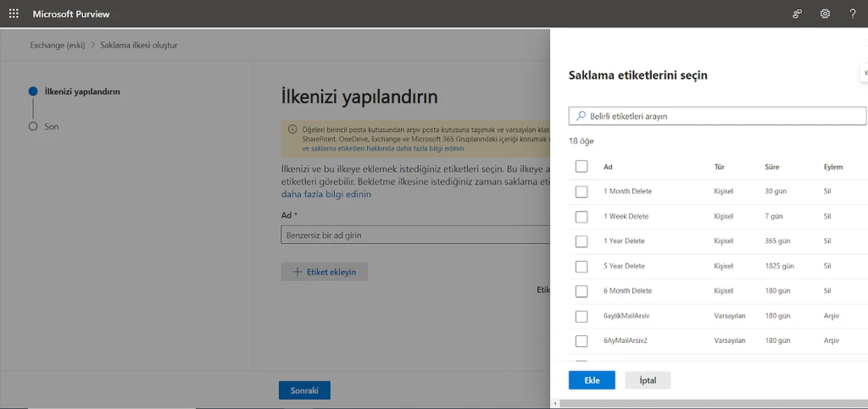868x409 pixels.
Task: Cancel with the İptal button
Action: (648, 380)
